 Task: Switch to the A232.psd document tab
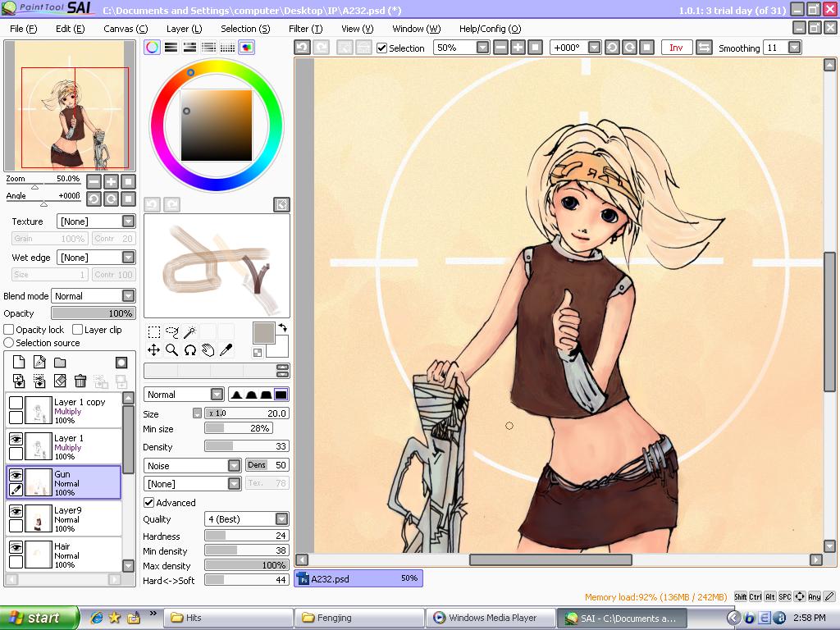(x=357, y=578)
